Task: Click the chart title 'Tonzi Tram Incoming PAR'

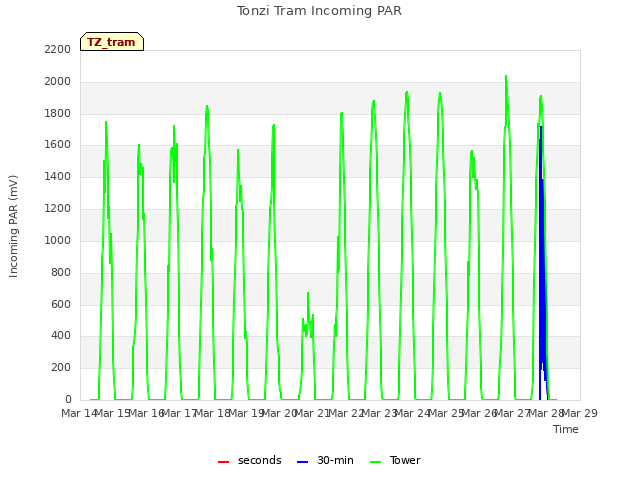Action: coord(319,11)
